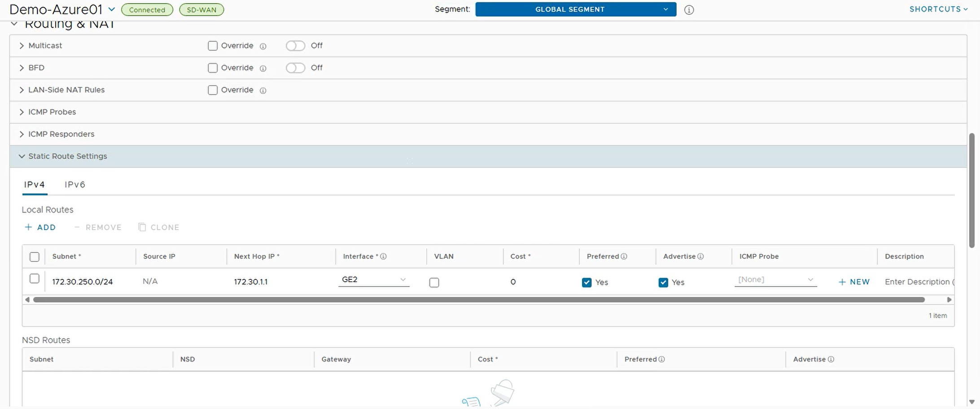Click the vertical page scrollbar thumb
Image resolution: width=980 pixels, height=409 pixels.
pyautogui.click(x=972, y=190)
